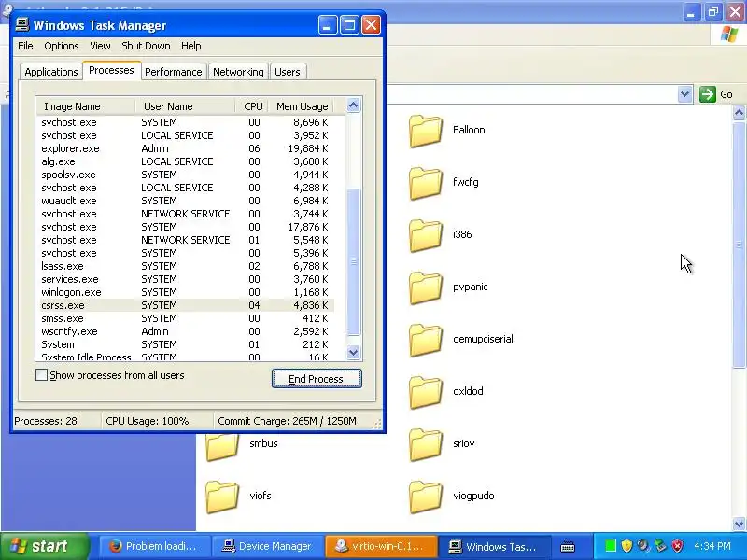Open the Balloon folder icon
Viewport: 747px width, 560px height.
click(x=426, y=130)
